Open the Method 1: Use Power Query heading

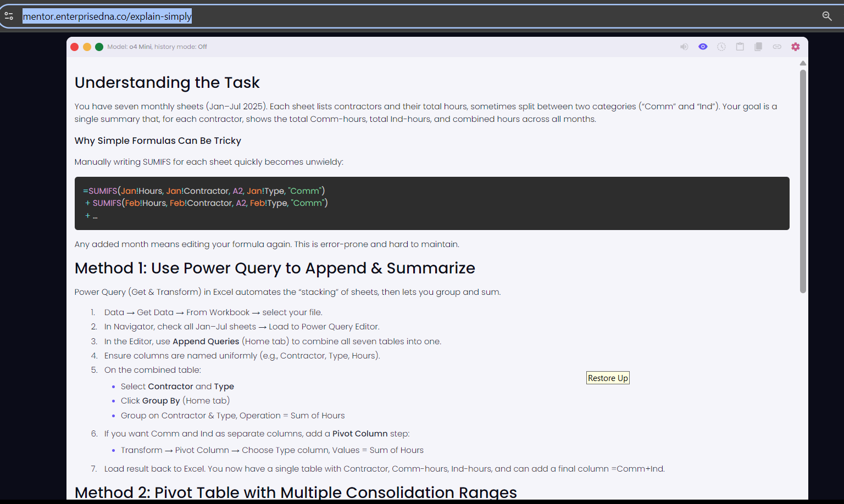coord(275,268)
